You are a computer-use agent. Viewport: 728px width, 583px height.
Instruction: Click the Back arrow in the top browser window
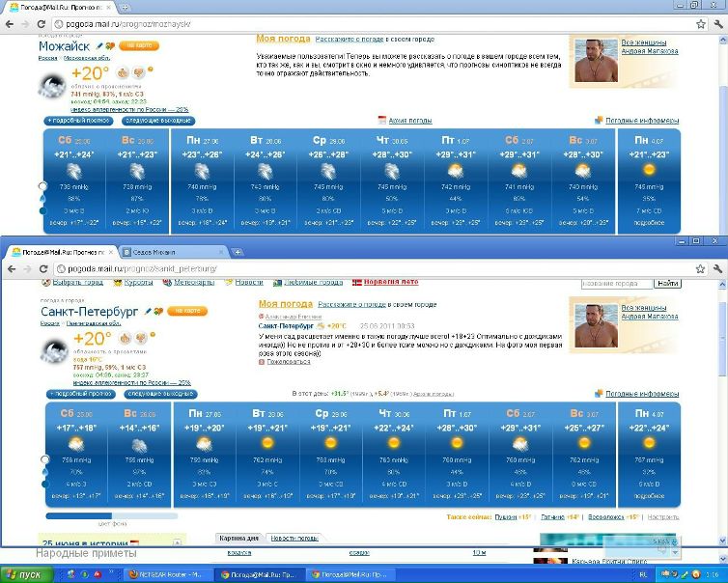pyautogui.click(x=9, y=23)
